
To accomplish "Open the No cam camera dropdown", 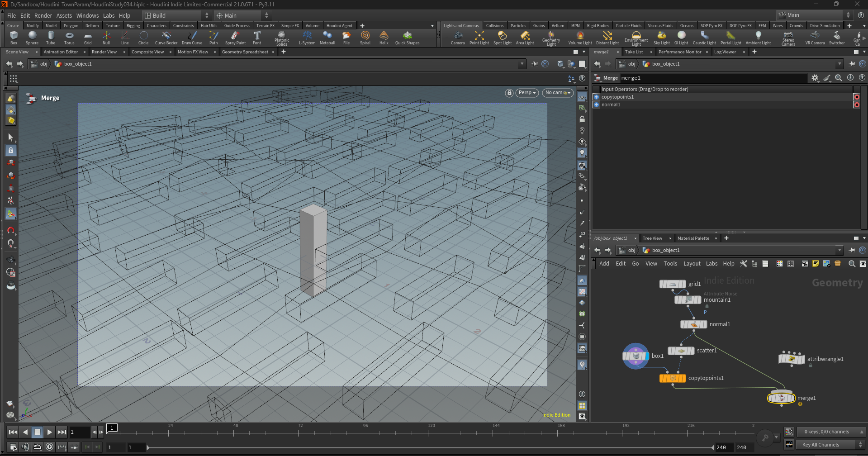I will coord(558,93).
